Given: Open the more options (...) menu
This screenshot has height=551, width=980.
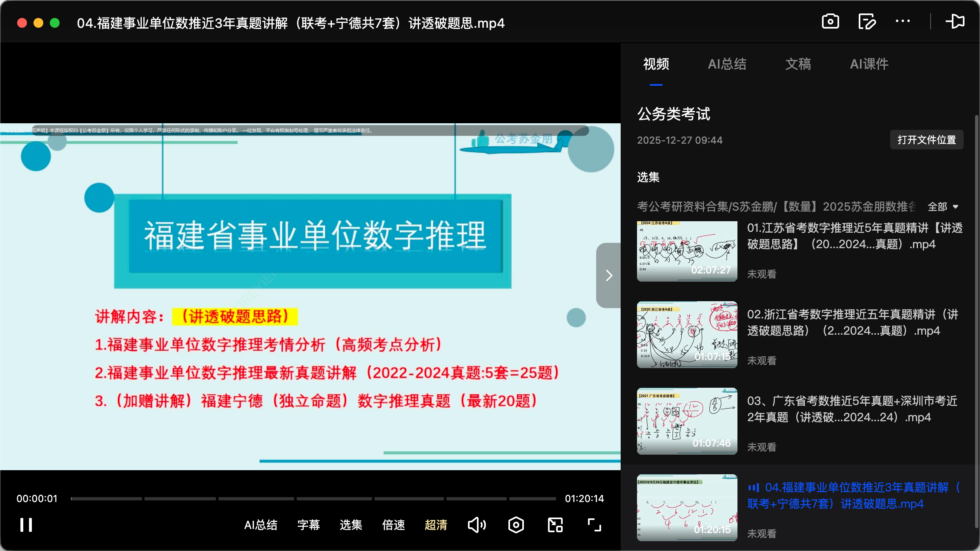Looking at the screenshot, I should pyautogui.click(x=902, y=21).
